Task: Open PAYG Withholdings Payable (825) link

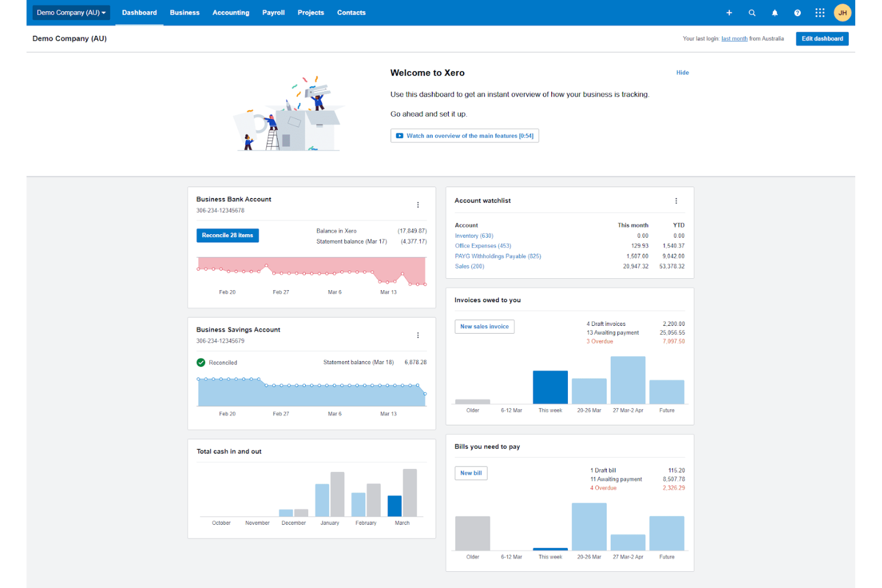Action: coord(498,256)
